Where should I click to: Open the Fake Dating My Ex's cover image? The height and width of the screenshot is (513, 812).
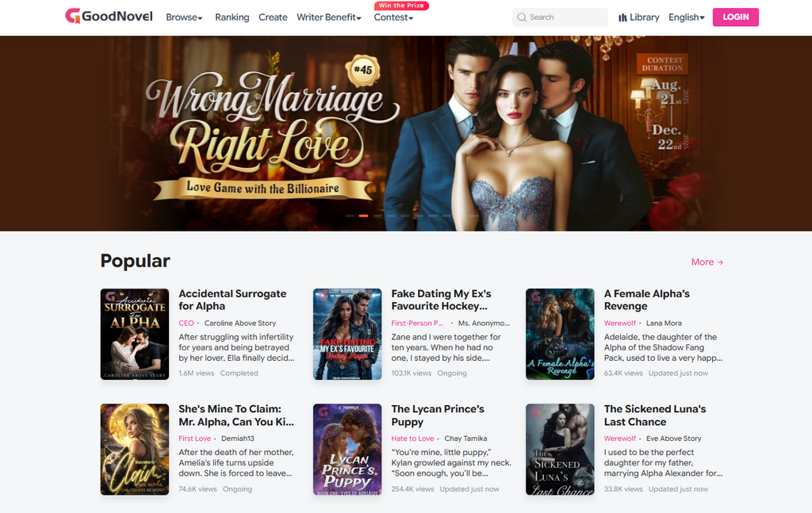coord(347,335)
